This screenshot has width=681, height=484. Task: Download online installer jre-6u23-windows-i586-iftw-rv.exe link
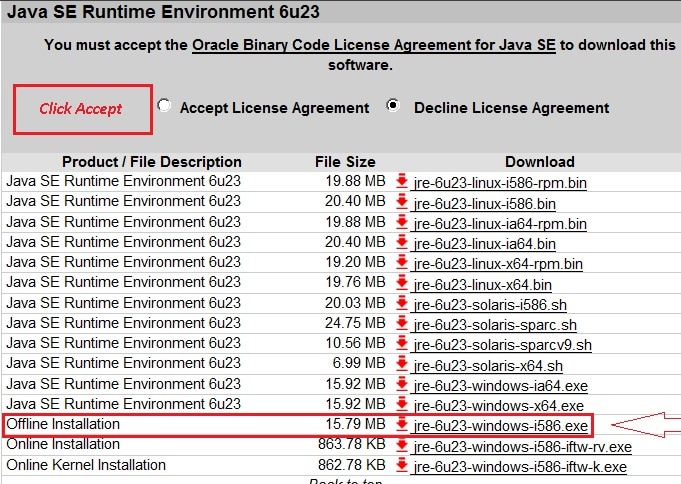[522, 446]
